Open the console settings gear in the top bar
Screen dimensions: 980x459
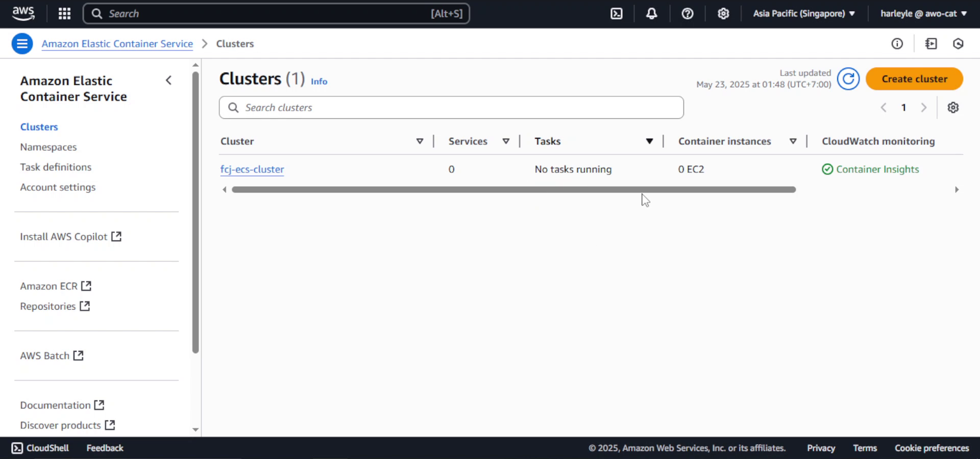tap(723, 14)
